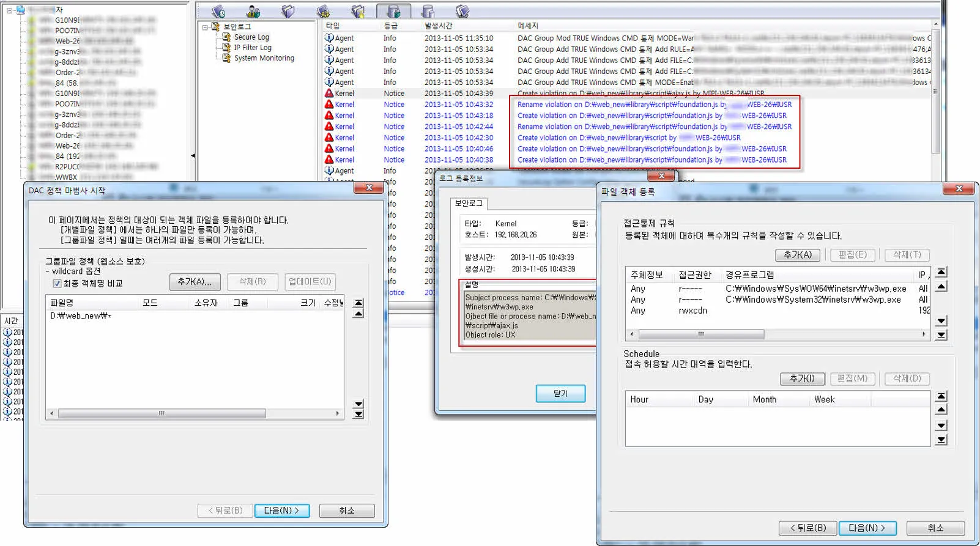Open the user with padlock toolbar icon
980x546 pixels.
(x=253, y=11)
